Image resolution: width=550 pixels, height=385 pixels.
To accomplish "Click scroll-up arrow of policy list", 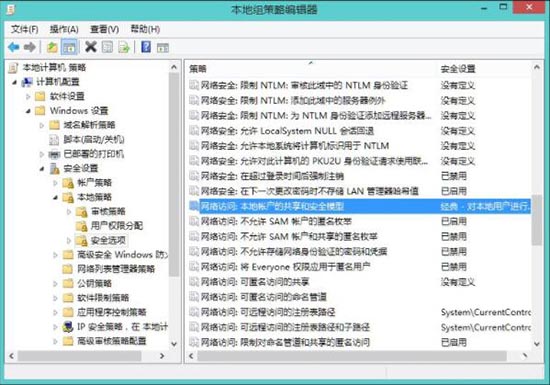I will [537, 67].
